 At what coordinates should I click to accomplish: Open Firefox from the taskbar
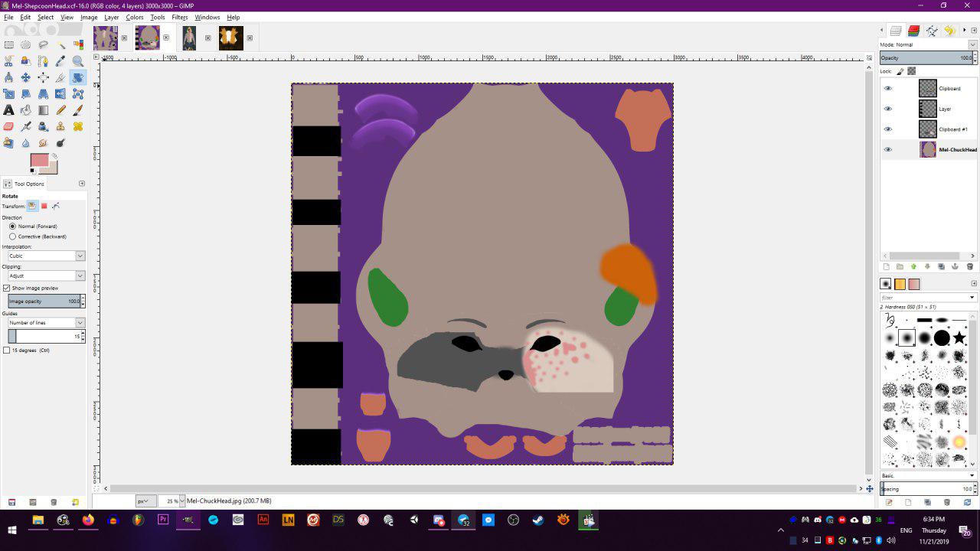pyautogui.click(x=88, y=520)
